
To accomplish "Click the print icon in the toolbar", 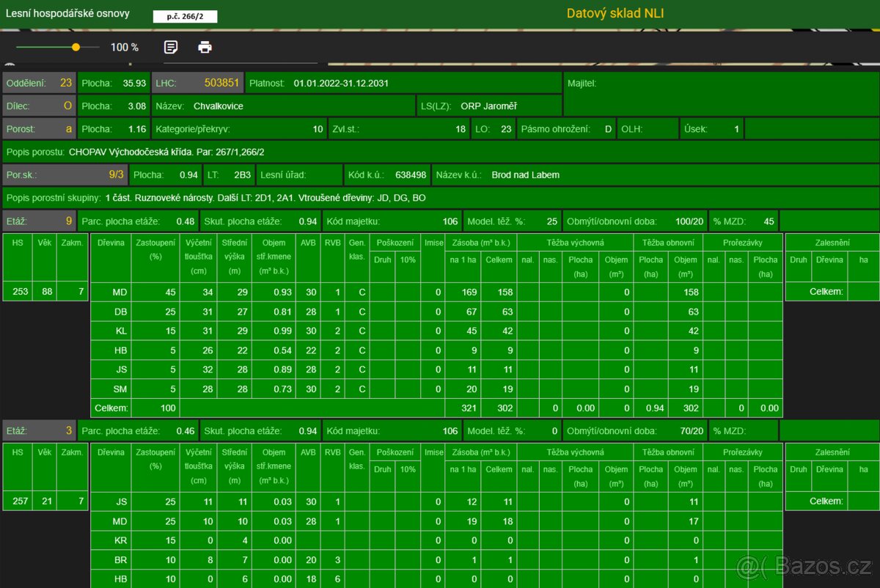I will tap(205, 47).
